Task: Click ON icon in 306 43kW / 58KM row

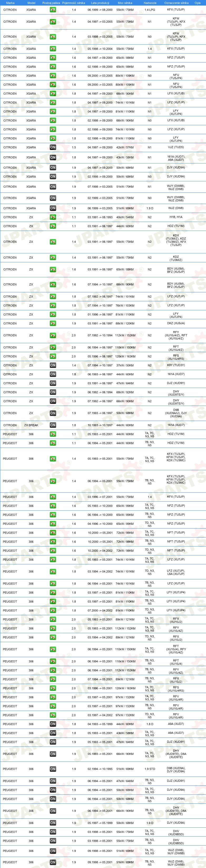Action: coord(53,733)
